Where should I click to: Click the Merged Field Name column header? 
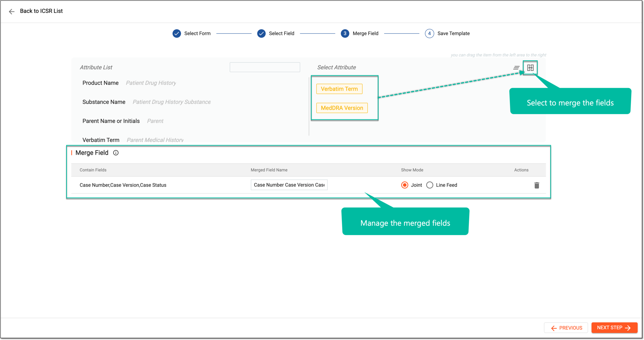coord(269,170)
